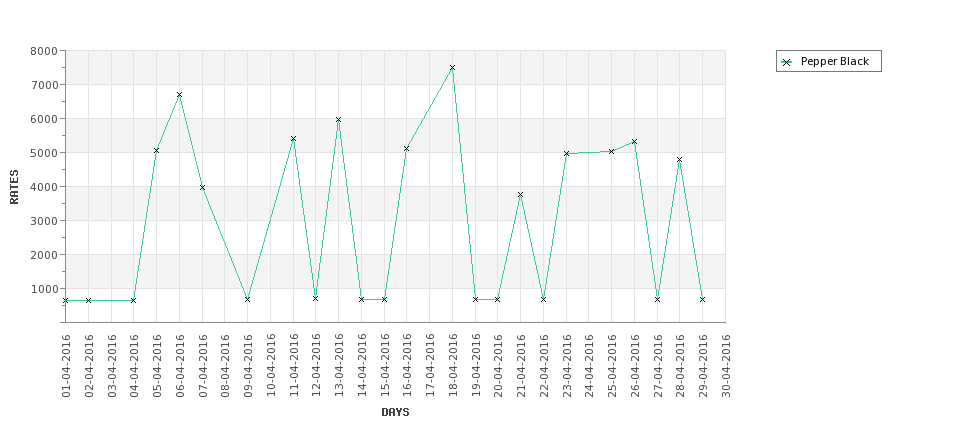Select the data point marker for 26-04-2016
Image resolution: width=975 pixels, height=429 pixels.
634,142
